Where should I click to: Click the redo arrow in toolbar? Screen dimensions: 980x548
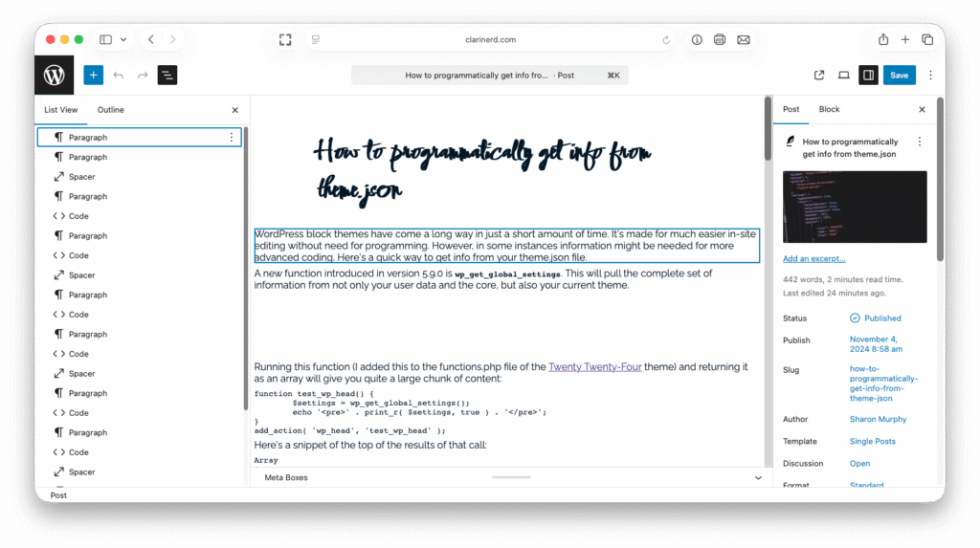click(143, 76)
